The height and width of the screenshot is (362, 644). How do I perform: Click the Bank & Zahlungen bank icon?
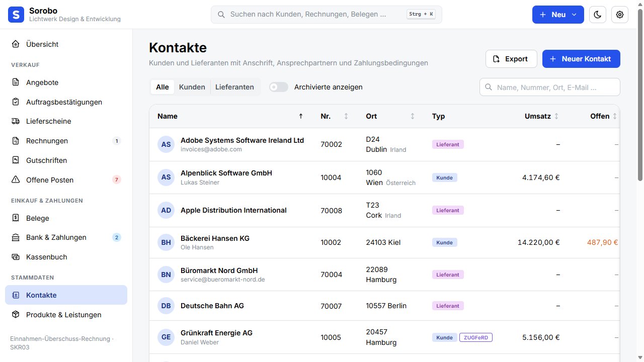pos(16,237)
